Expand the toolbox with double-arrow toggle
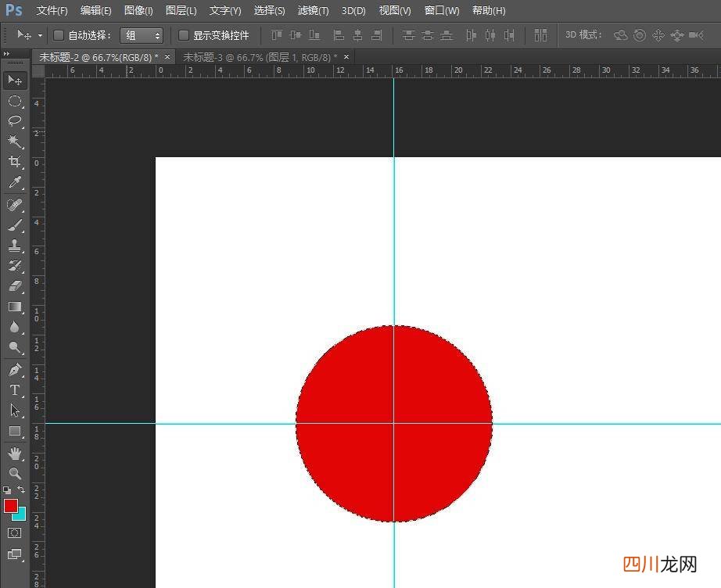Image resolution: width=721 pixels, height=588 pixels. [x=6, y=54]
